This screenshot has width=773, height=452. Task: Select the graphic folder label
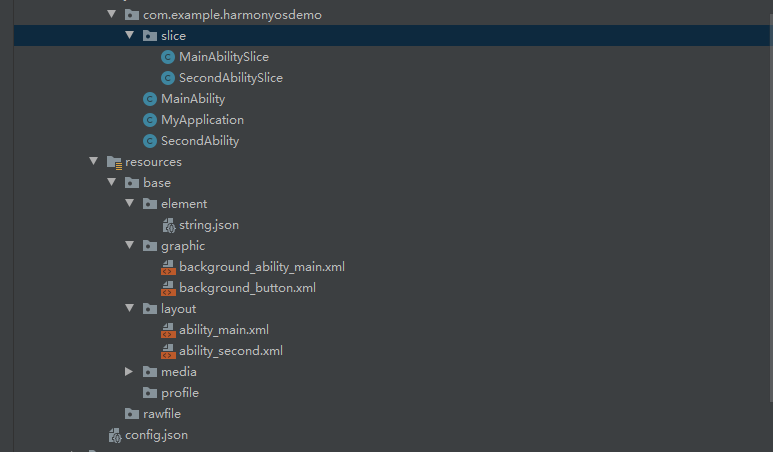(183, 246)
